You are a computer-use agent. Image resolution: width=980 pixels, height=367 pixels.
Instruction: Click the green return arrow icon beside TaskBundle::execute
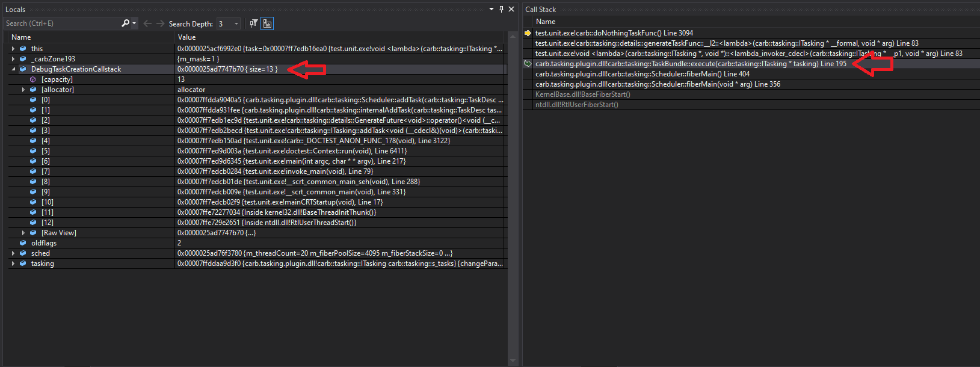pyautogui.click(x=528, y=64)
